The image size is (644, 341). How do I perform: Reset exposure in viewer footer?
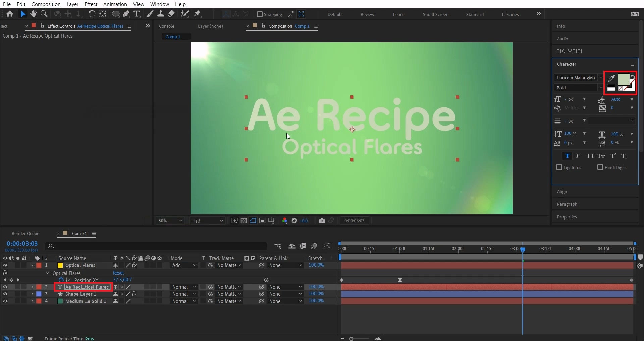[x=294, y=221]
